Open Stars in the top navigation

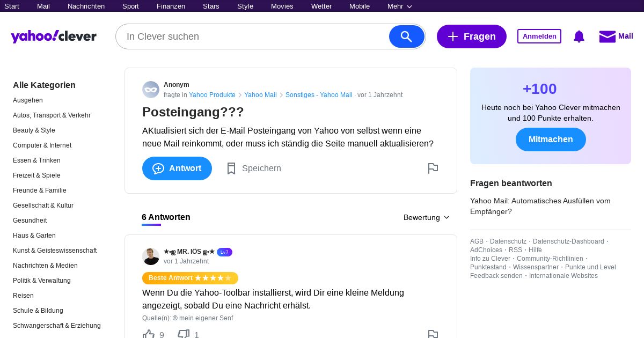[x=211, y=6]
